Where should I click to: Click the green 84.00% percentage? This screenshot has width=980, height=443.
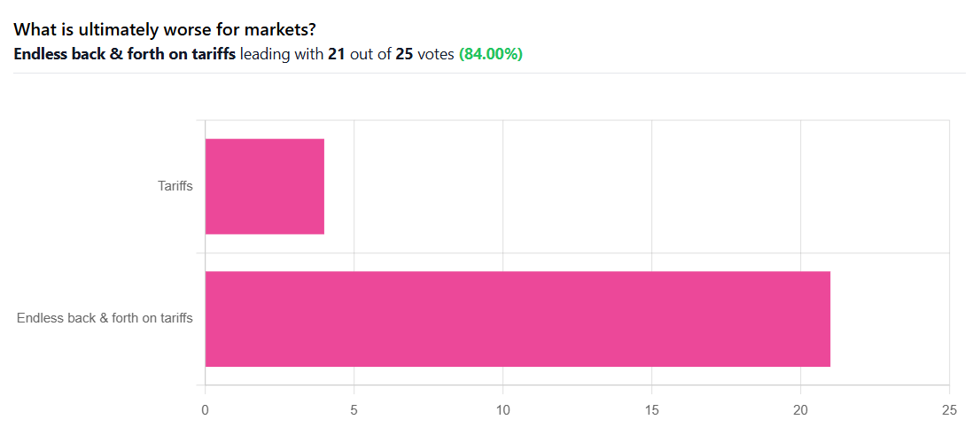coord(491,55)
